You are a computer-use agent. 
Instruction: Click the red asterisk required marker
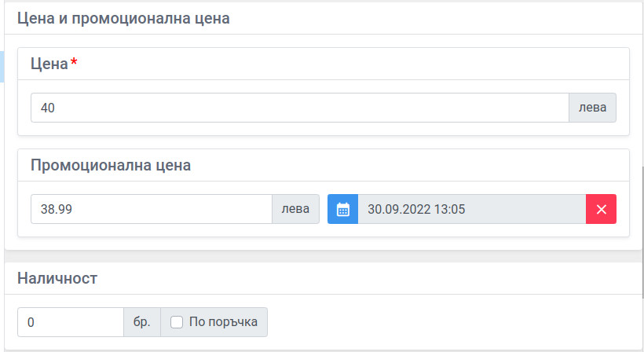click(x=74, y=61)
